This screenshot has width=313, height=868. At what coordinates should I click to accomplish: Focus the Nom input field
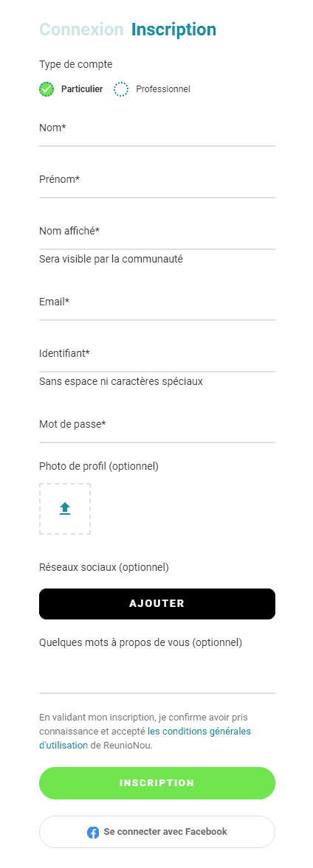[157, 133]
